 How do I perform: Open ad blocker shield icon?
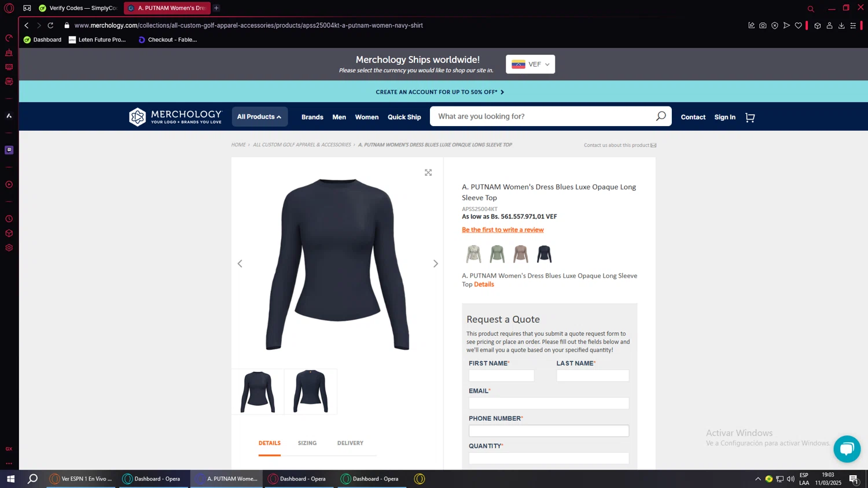tap(775, 25)
